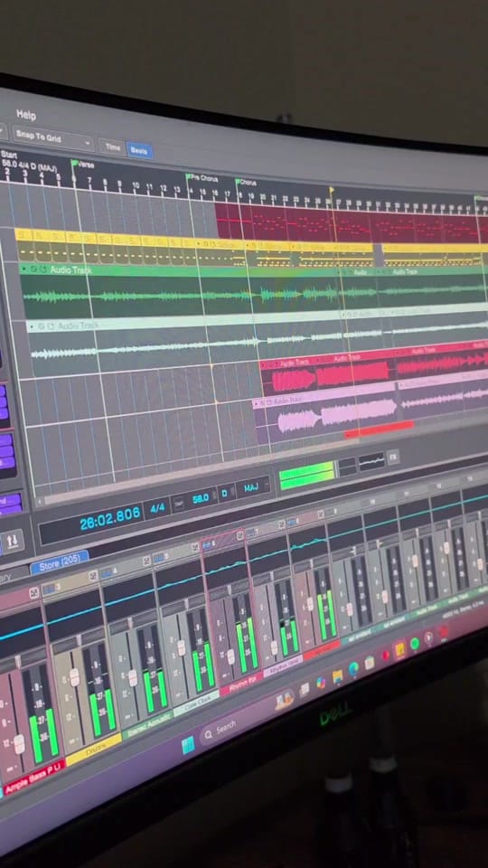Toggle expand icon on mixer channel 5

pyautogui.click(x=195, y=548)
